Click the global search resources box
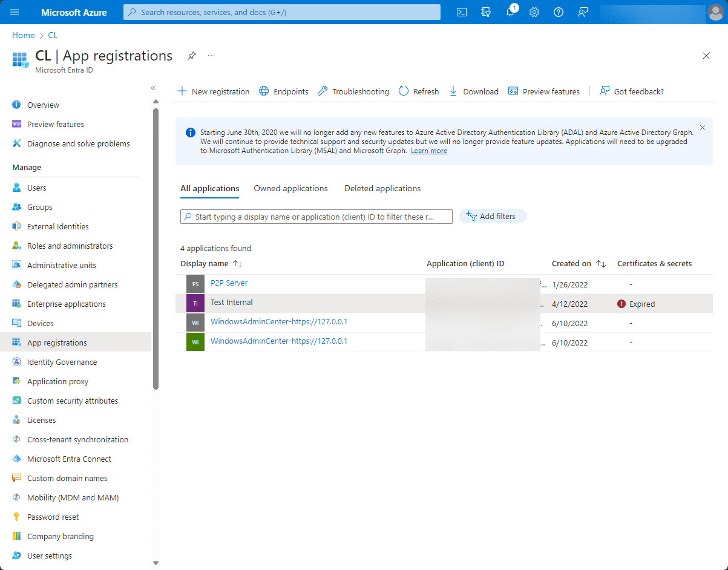The width and height of the screenshot is (728, 570). point(282,12)
